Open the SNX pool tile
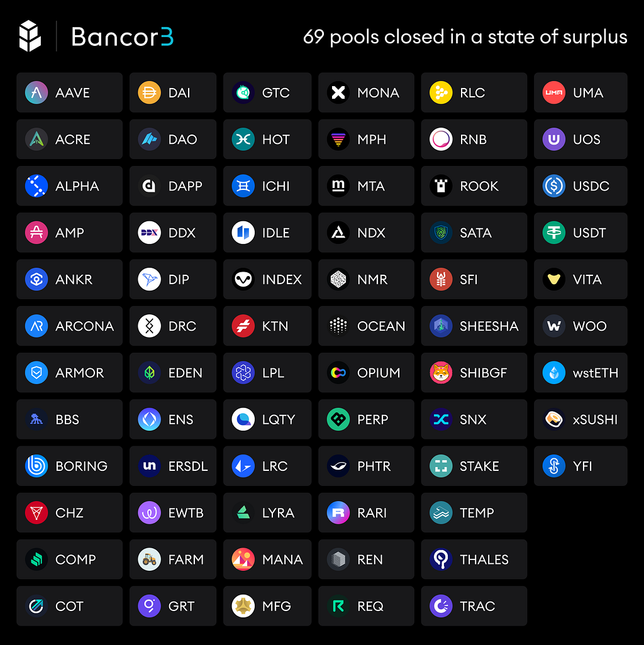Viewport: 644px width, 645px height. [x=474, y=419]
